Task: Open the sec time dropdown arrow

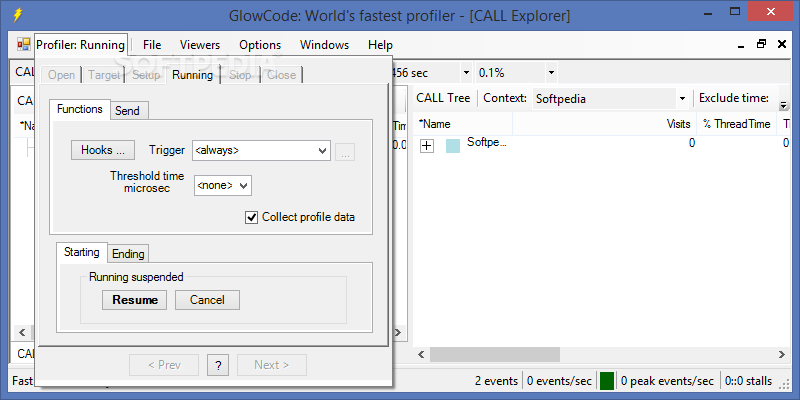Action: click(466, 73)
